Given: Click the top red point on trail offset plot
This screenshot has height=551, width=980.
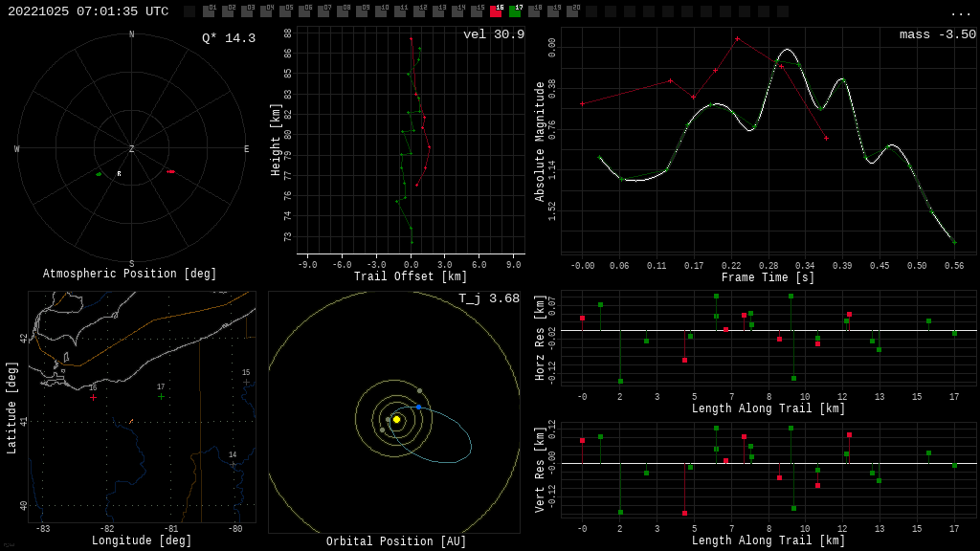Looking at the screenshot, I should [x=412, y=38].
